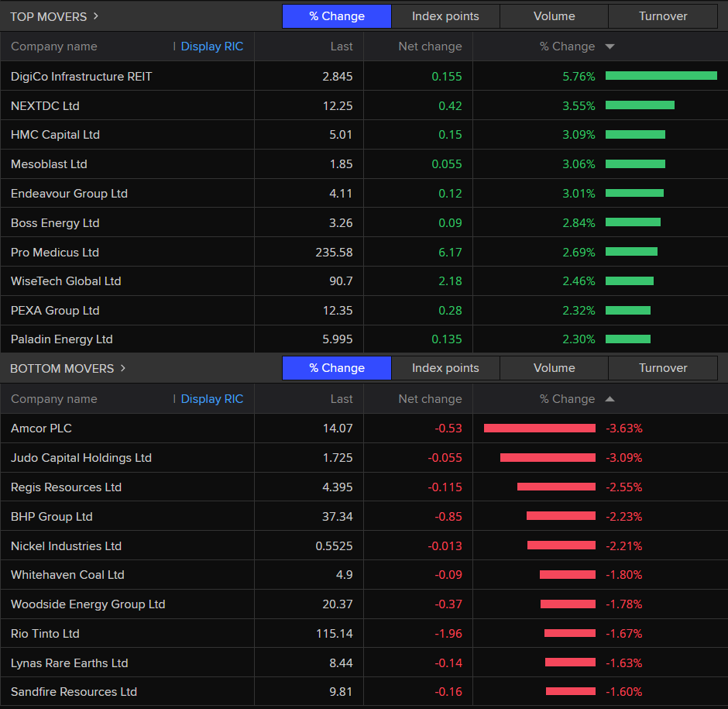Select Endeavour Group Ltd company name
This screenshot has height=709, width=728.
click(x=69, y=194)
